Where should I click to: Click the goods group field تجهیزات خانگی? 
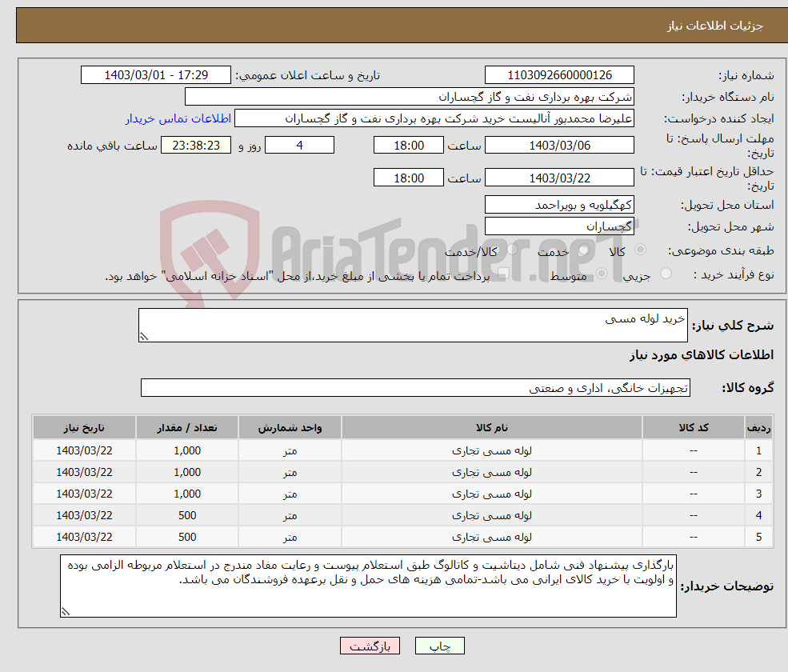(x=416, y=388)
